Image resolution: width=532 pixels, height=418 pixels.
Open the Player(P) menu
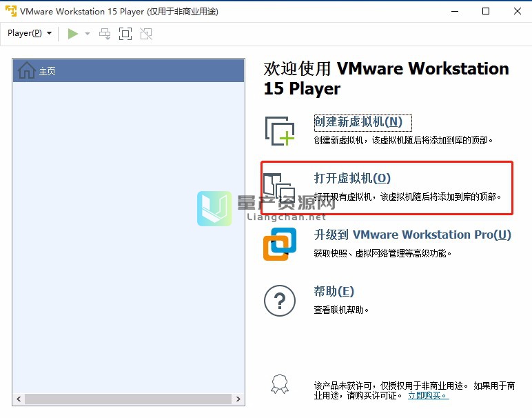pyautogui.click(x=30, y=33)
